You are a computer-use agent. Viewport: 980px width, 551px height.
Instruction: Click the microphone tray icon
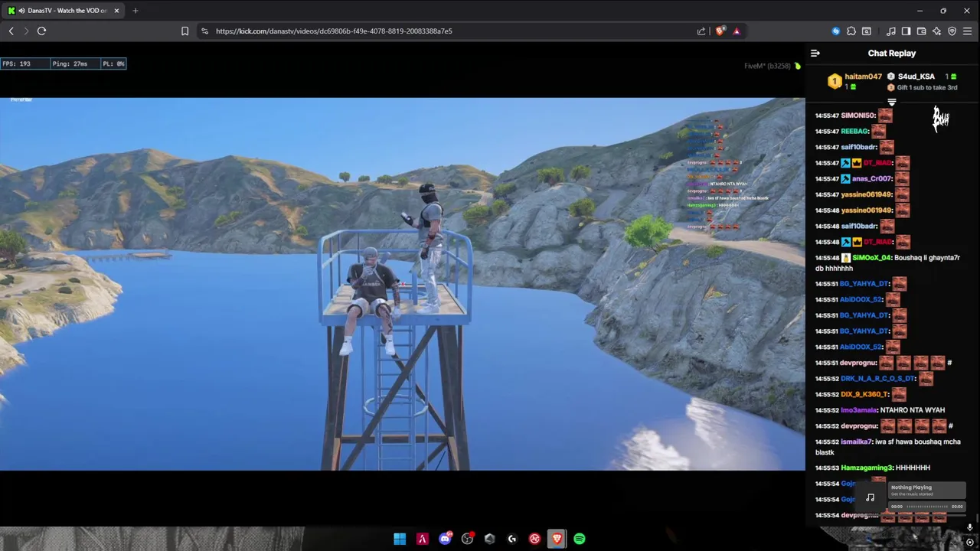[969, 527]
